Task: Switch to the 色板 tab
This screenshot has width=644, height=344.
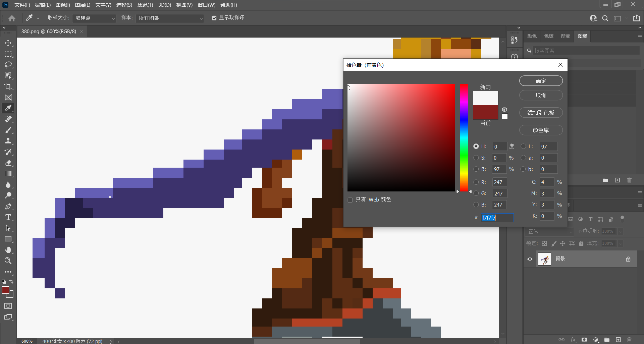Action: click(549, 36)
